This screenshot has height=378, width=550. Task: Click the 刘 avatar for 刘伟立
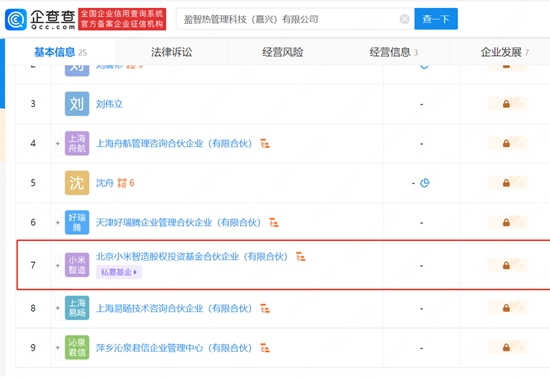(x=77, y=104)
